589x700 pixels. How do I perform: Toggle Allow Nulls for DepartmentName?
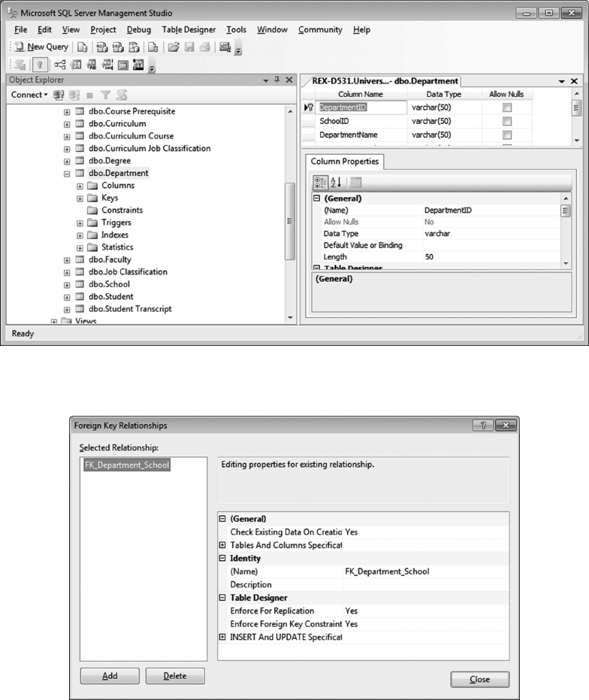coord(507,135)
